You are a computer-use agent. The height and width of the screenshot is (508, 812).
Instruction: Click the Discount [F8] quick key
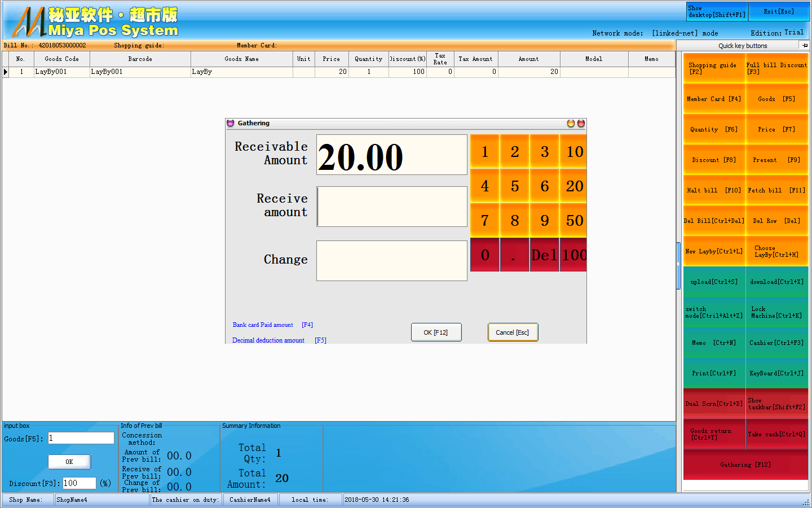click(714, 160)
